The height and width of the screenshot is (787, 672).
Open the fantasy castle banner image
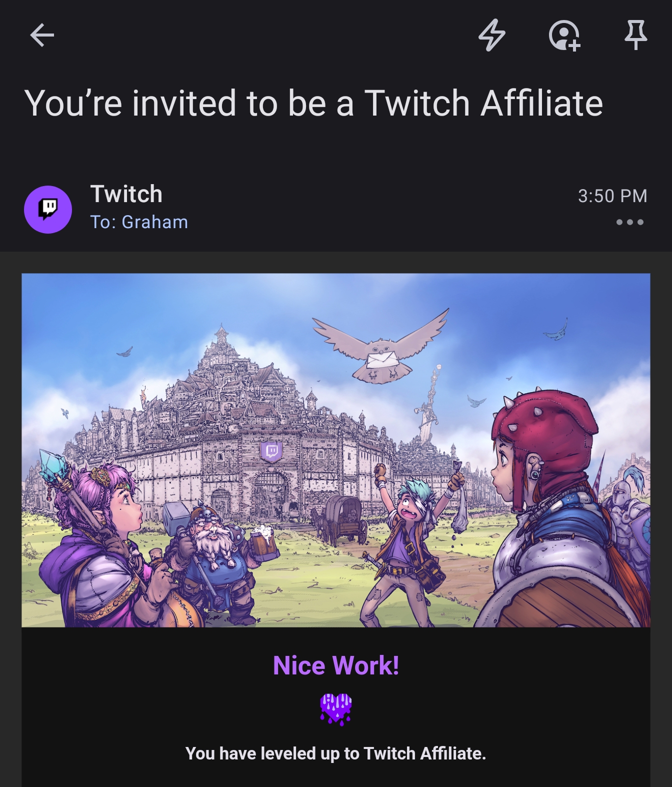tap(336, 450)
